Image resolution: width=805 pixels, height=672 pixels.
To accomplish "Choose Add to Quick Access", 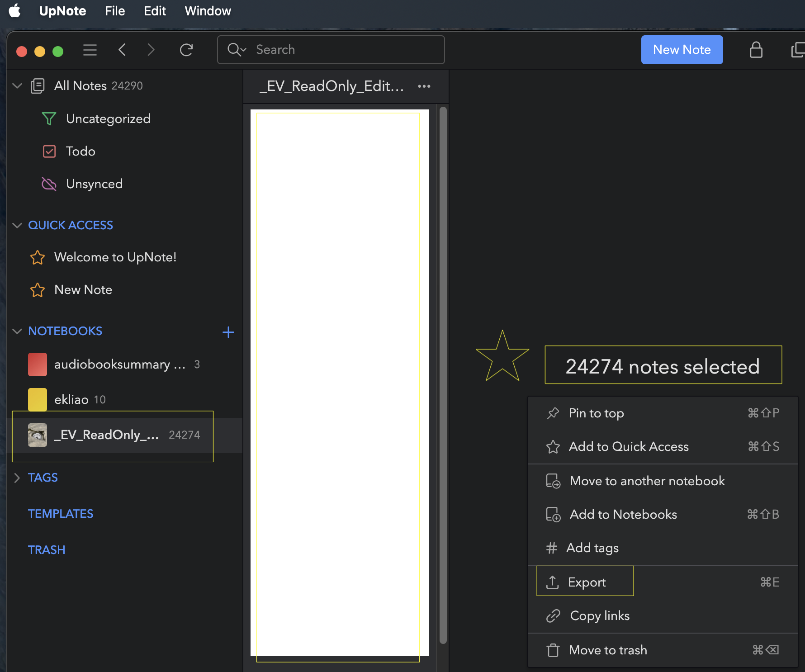I will pos(663,447).
